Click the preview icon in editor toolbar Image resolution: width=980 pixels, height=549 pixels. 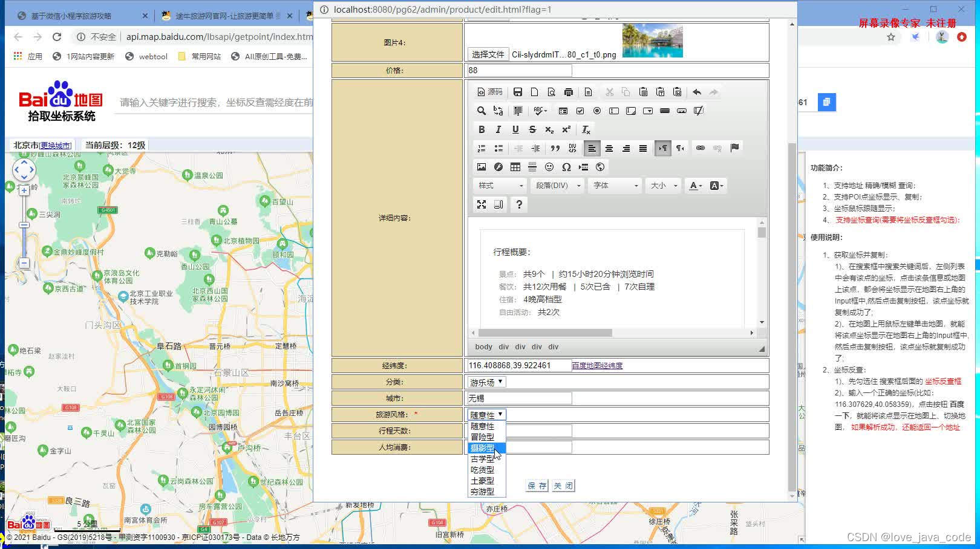tap(551, 92)
